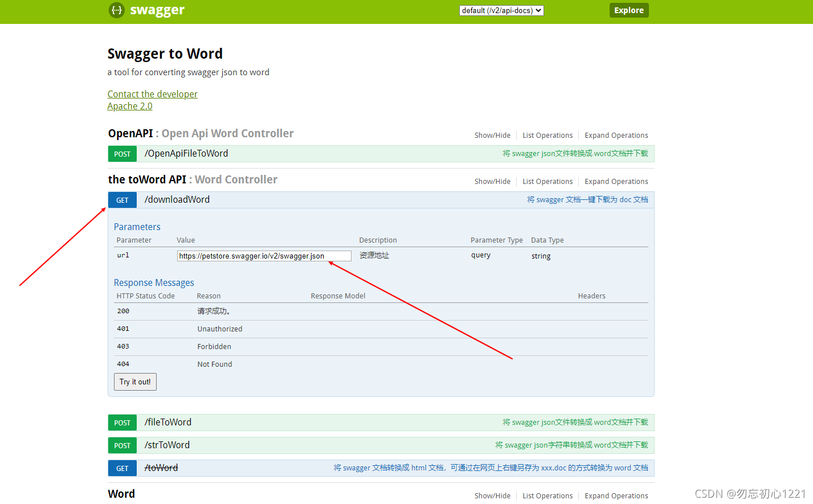Click the /strToWord description text
This screenshot has height=504, width=813.
(x=571, y=445)
